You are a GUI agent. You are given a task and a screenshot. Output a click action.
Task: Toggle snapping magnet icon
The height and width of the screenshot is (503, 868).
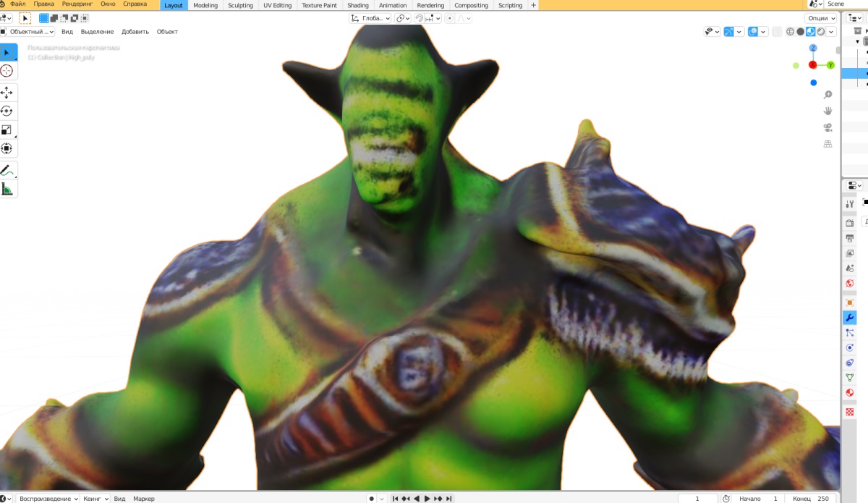[419, 18]
